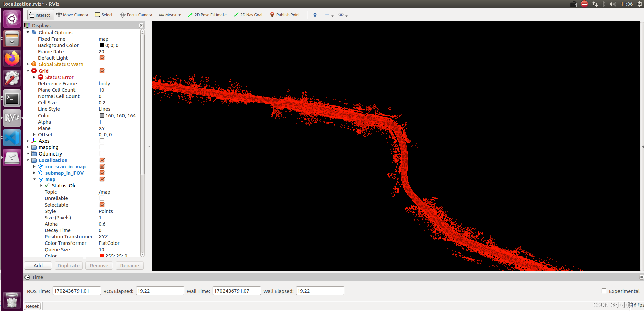This screenshot has width=644, height=311.
Task: Uncheck the submap_in_FOV checkbox
Action: (102, 173)
